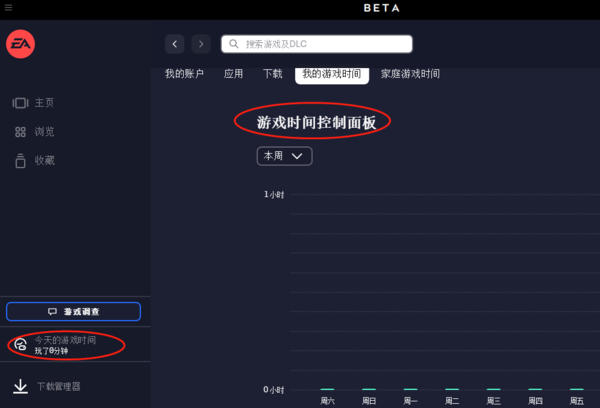The image size is (600, 408).
Task: Click the 1小时 axis label
Action: (x=274, y=194)
